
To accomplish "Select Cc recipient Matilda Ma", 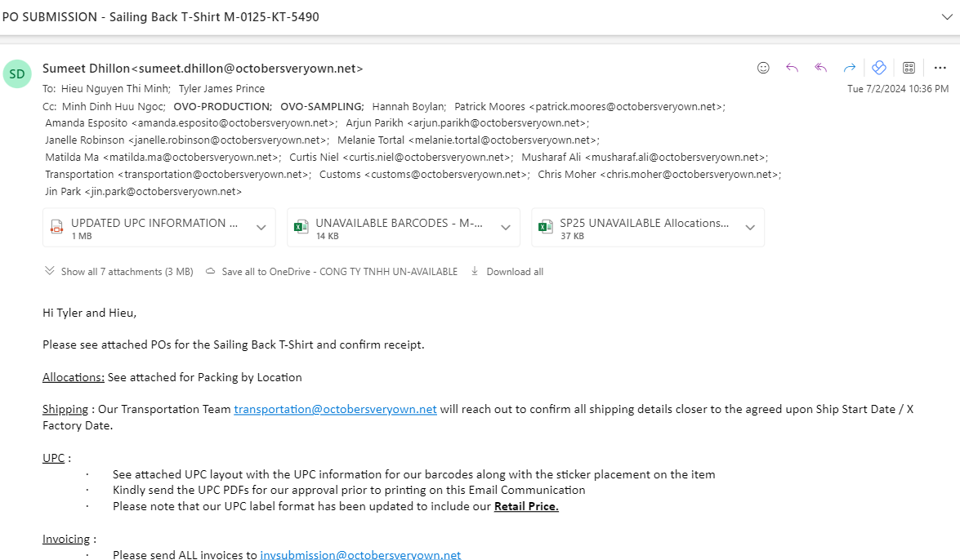I will point(163,158).
